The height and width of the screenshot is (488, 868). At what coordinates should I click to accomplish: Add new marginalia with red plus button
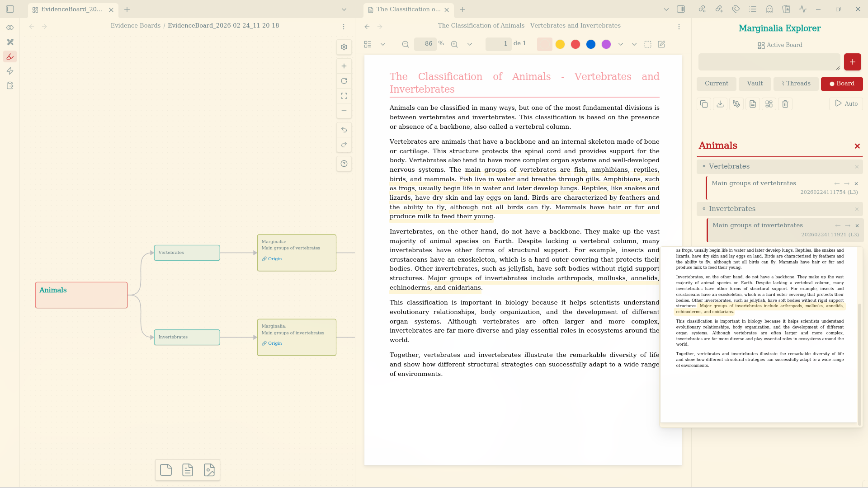[x=853, y=62]
